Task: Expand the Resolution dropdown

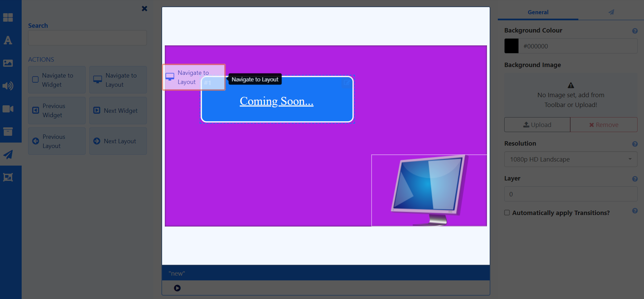Action: (x=571, y=159)
